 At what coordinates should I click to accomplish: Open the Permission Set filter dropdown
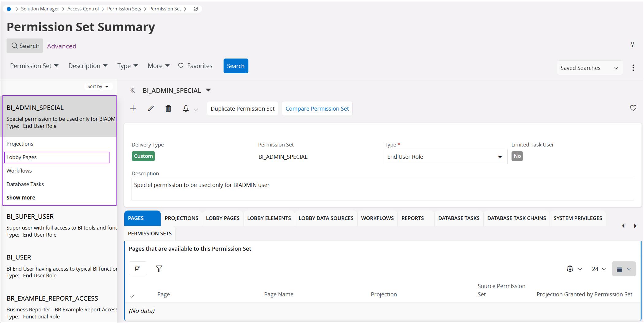click(x=34, y=66)
